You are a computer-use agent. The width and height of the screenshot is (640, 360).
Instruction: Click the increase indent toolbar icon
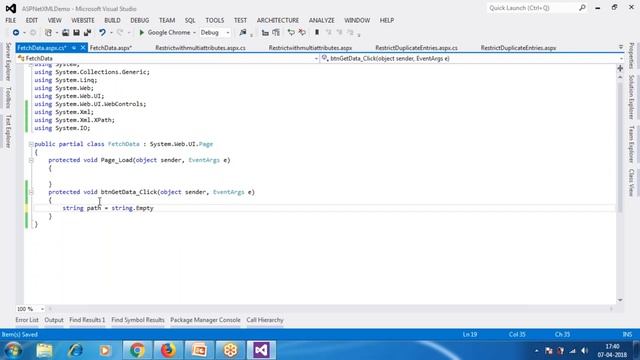pos(276,33)
